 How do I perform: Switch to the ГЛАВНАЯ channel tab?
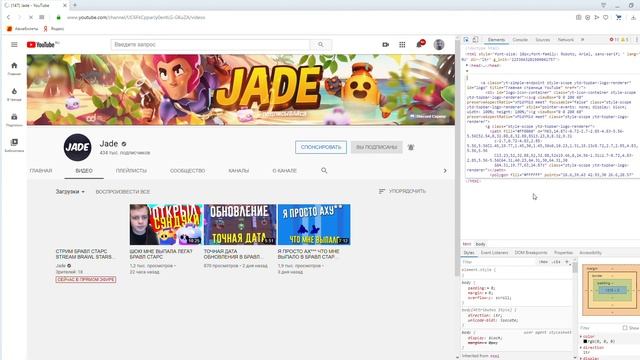(x=41, y=171)
